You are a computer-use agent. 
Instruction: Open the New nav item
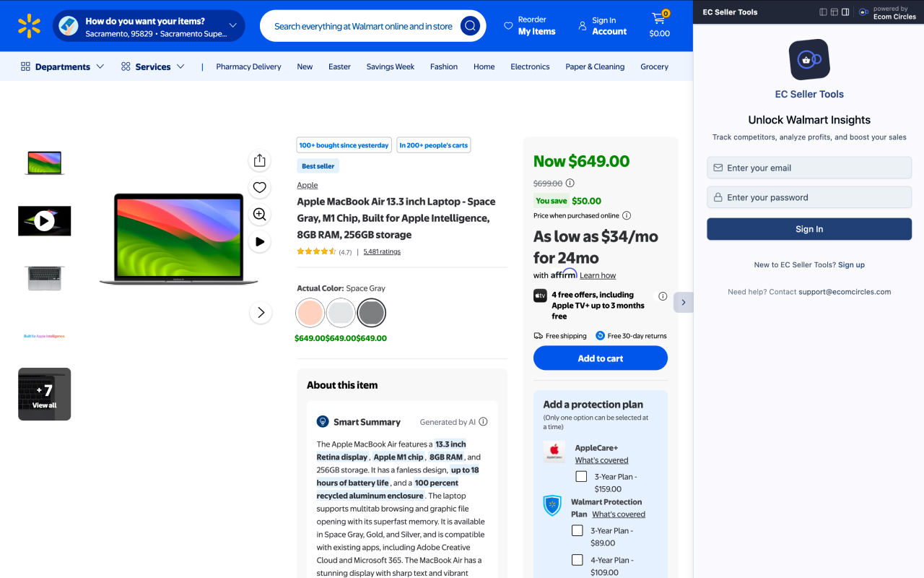point(305,66)
